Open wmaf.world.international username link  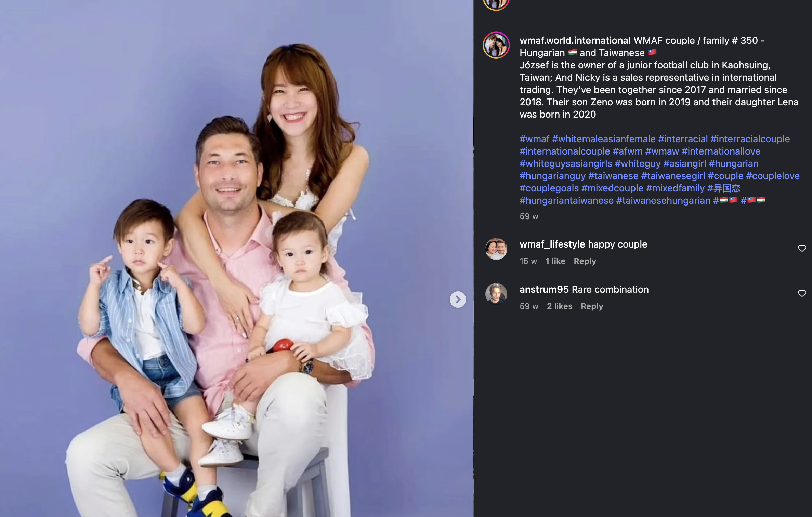(x=575, y=40)
